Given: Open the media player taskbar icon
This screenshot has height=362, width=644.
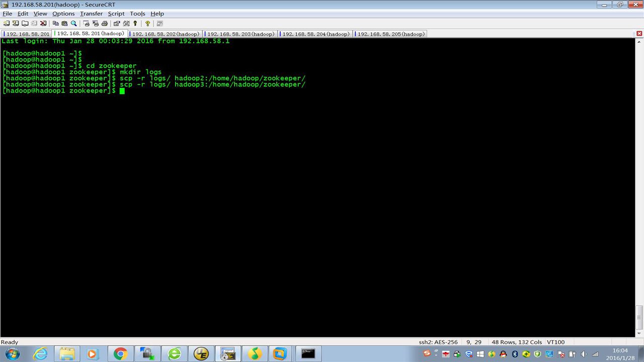Looking at the screenshot, I should [x=92, y=354].
